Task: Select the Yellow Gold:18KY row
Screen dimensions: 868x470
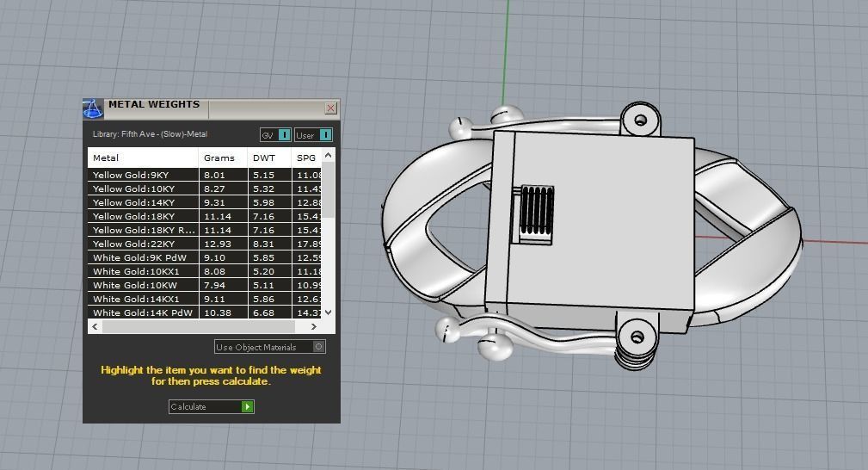Action: tap(204, 216)
